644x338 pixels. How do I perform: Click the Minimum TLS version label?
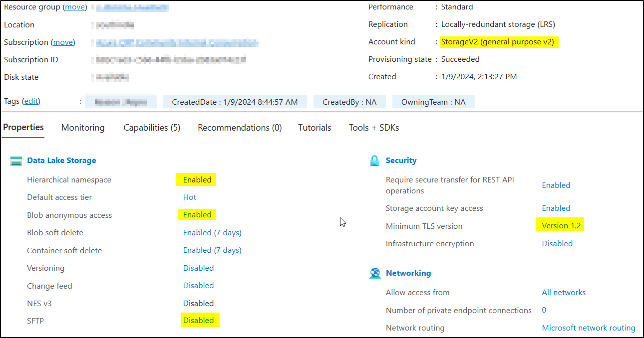point(424,226)
